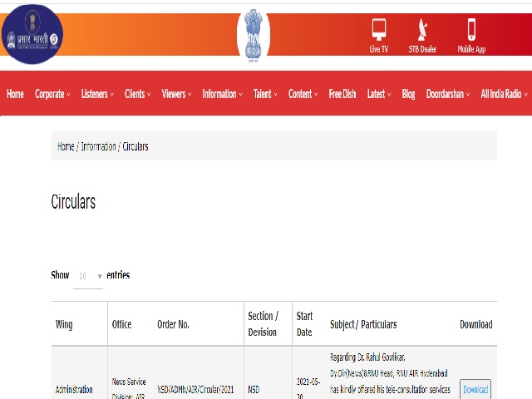
Task: Select the Circulars page heading
Action: point(73,201)
